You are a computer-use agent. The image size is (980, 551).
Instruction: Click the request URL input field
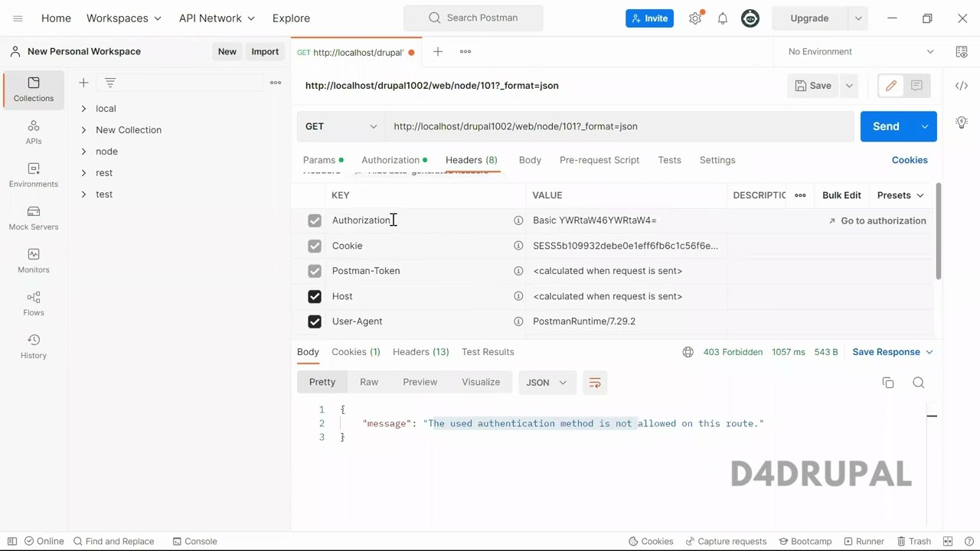pos(619,126)
